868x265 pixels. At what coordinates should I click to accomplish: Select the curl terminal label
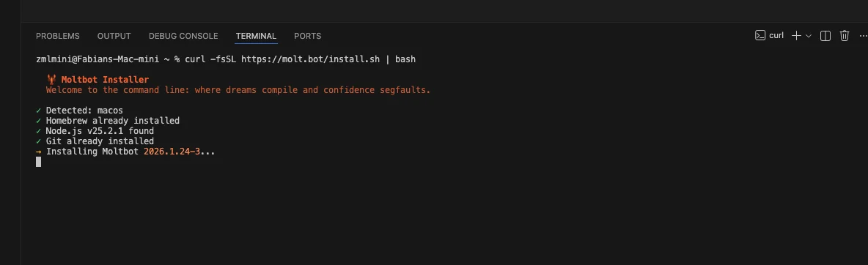coord(776,35)
